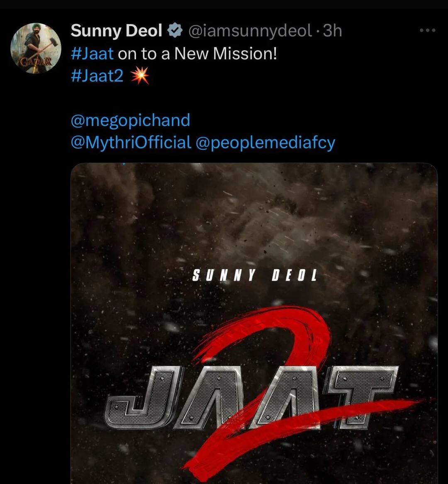
Task: Visit the @MythriOfficial mention
Action: click(x=131, y=142)
